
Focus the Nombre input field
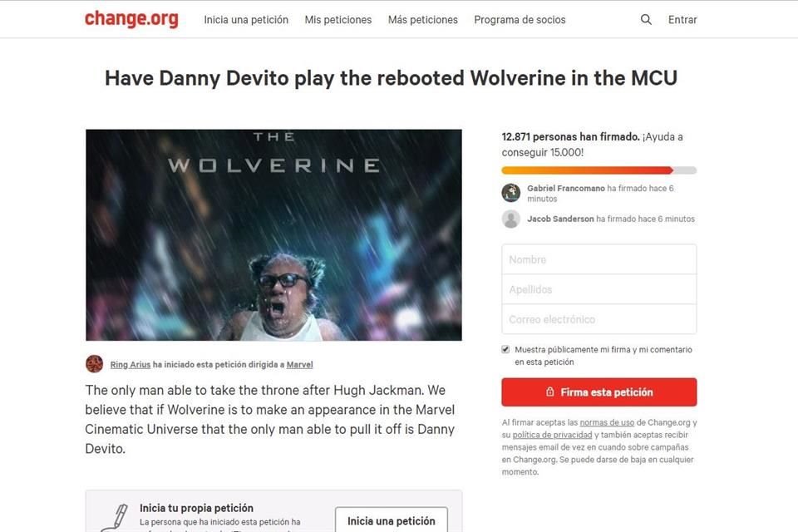(599, 259)
